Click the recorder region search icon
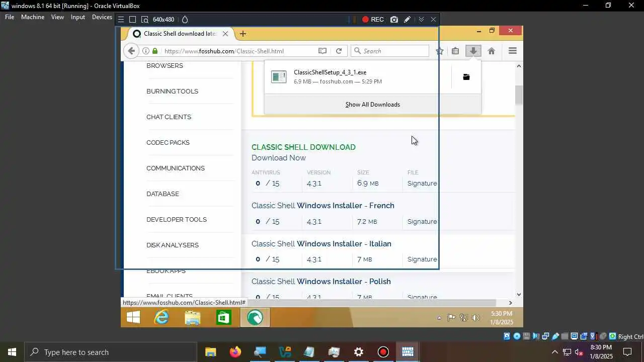 [145, 20]
